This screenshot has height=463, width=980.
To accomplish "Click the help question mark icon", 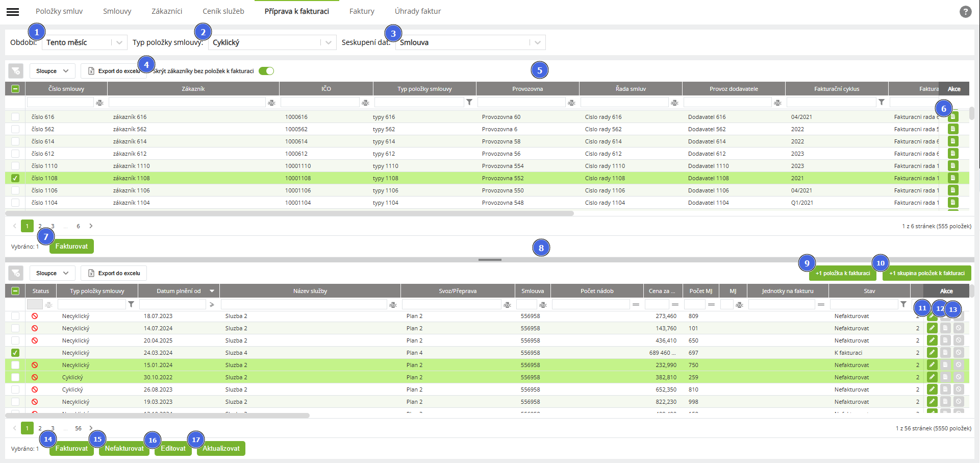I will [965, 12].
